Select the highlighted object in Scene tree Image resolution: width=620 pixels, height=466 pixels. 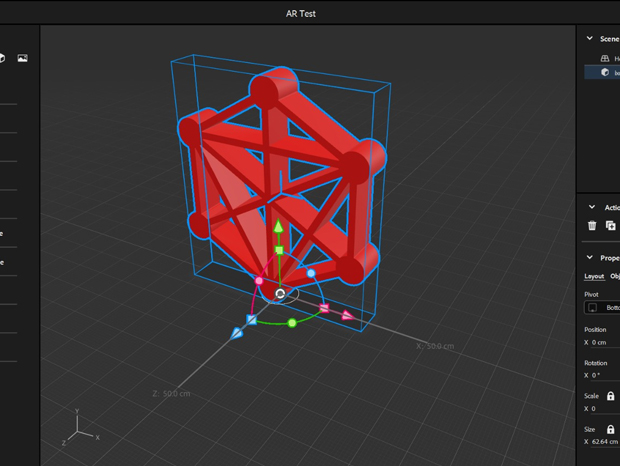click(608, 73)
